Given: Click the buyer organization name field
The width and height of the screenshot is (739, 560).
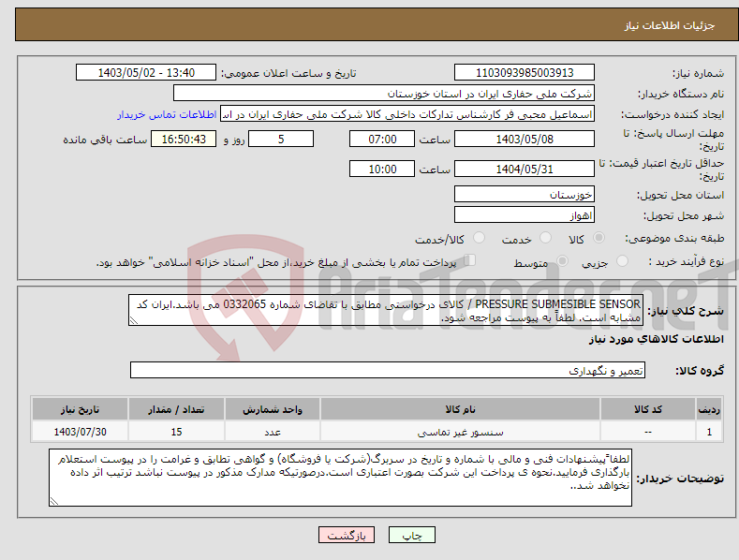Looking at the screenshot, I should [x=384, y=94].
